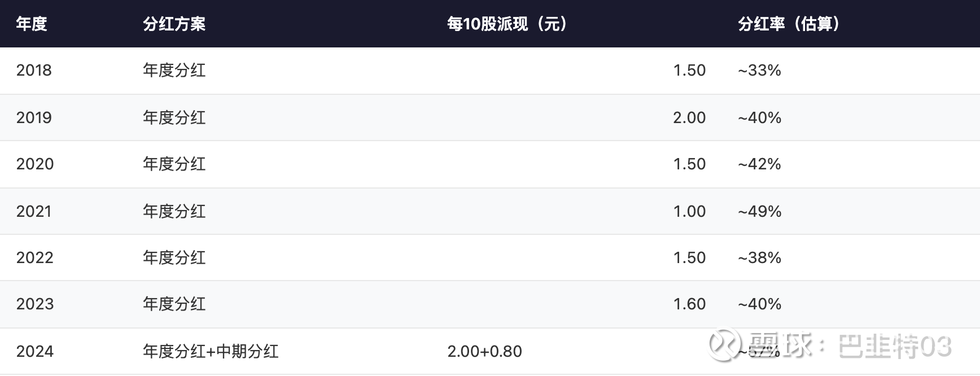Click the 2.00 payout in the 2019 row
980x376 pixels.
click(x=689, y=117)
